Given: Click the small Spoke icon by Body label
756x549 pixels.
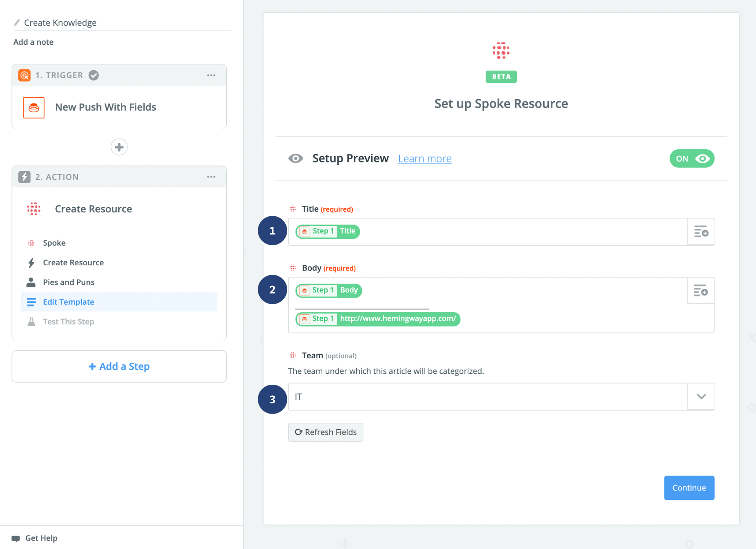Looking at the screenshot, I should click(x=293, y=268).
